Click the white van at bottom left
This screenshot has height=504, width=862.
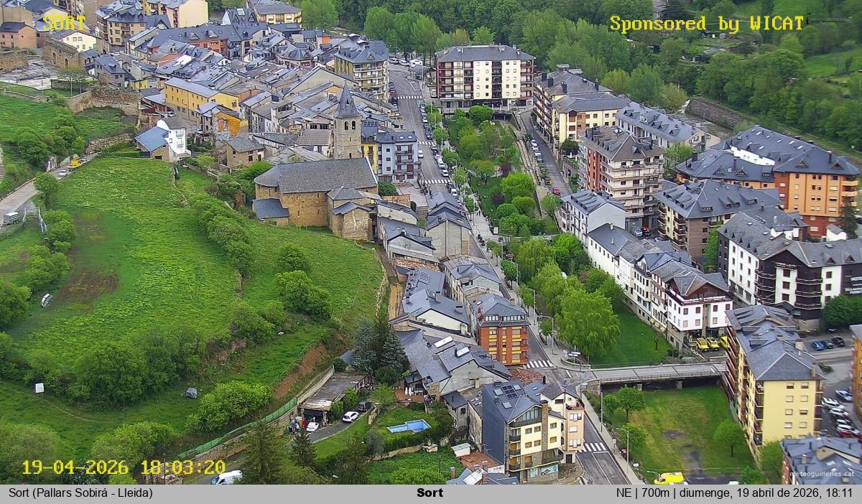(226, 477)
